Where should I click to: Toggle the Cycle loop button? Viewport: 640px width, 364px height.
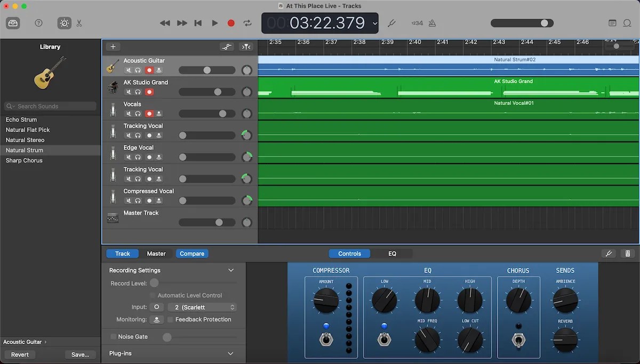[x=247, y=23]
